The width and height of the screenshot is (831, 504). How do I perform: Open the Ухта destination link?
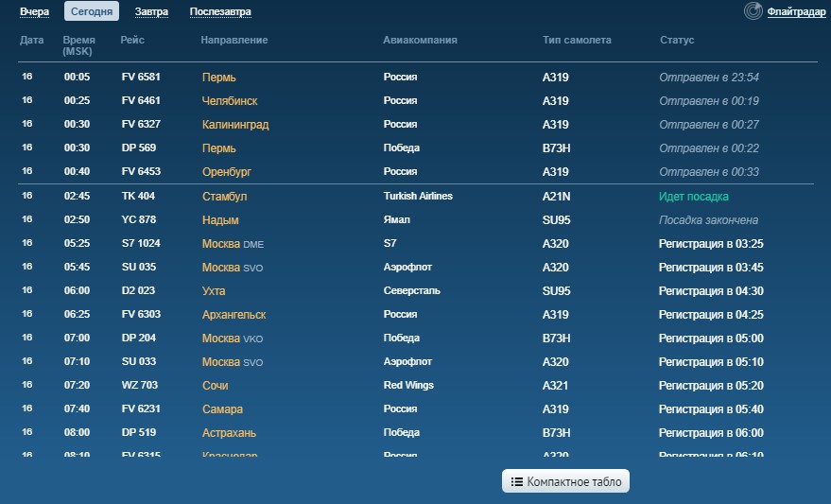click(214, 291)
